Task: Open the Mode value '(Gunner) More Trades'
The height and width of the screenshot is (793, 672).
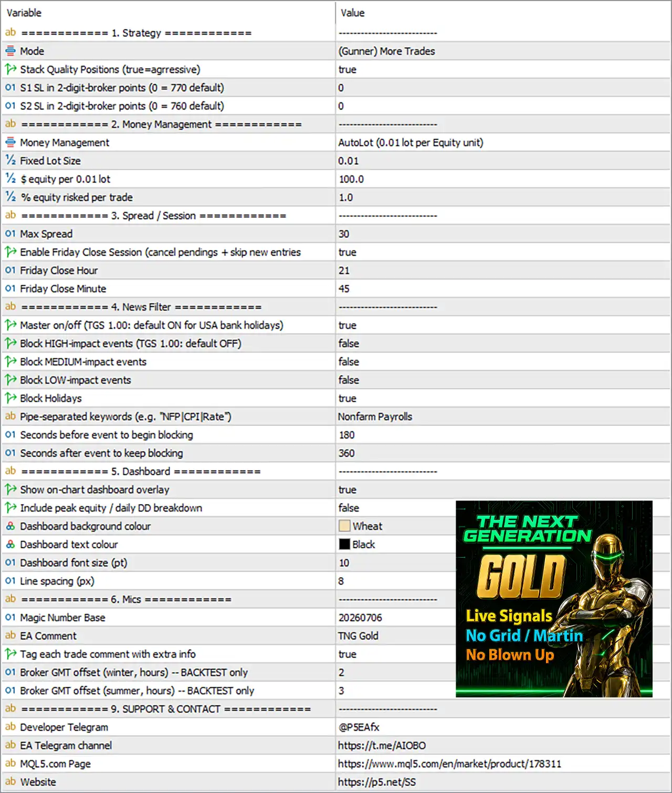Action: pyautogui.click(x=387, y=51)
